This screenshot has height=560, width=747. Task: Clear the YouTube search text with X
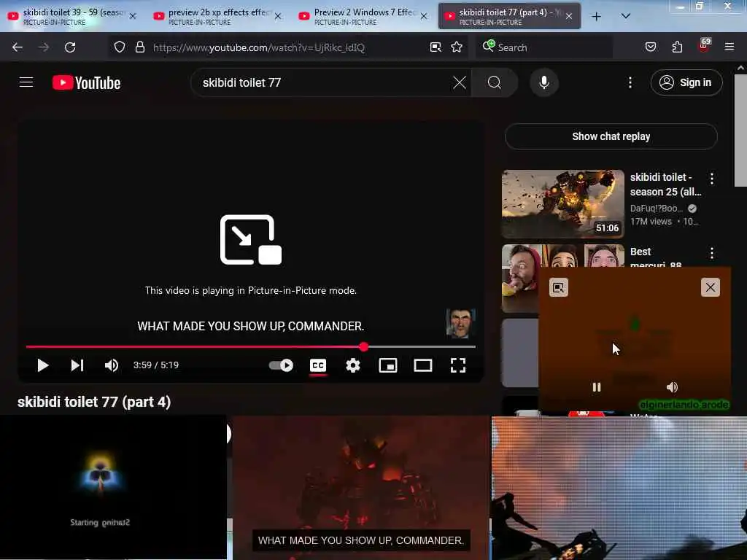point(460,82)
